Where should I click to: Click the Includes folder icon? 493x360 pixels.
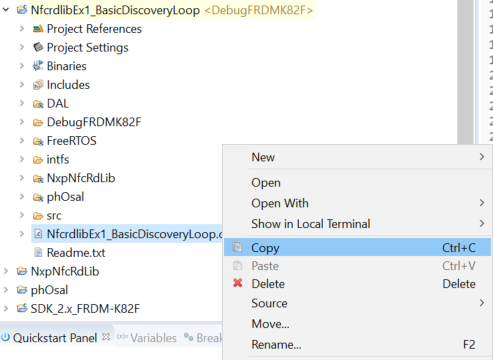[38, 85]
